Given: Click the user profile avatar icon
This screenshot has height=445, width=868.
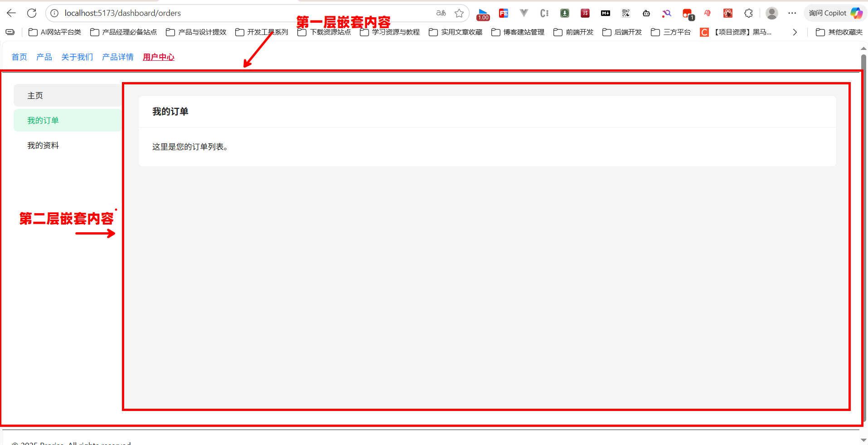Looking at the screenshot, I should coord(771,13).
